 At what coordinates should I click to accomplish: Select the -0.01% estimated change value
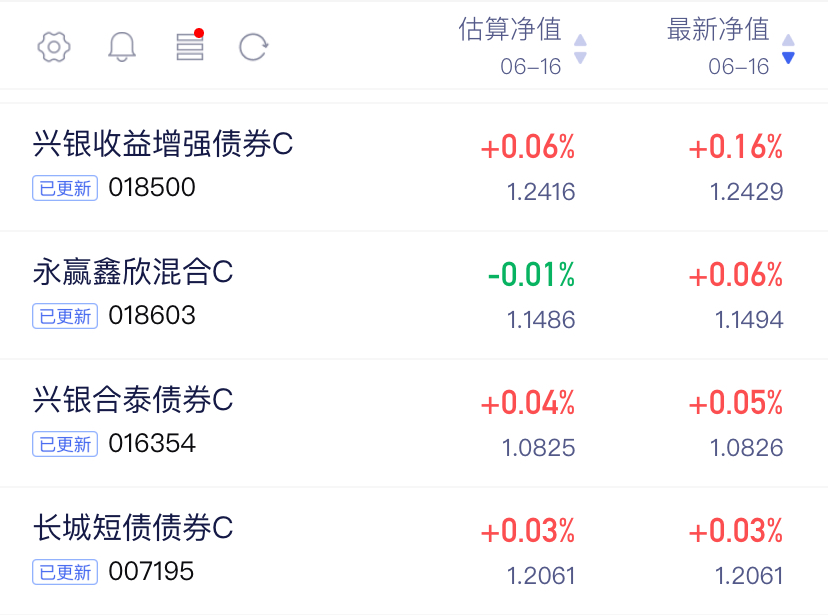(531, 275)
